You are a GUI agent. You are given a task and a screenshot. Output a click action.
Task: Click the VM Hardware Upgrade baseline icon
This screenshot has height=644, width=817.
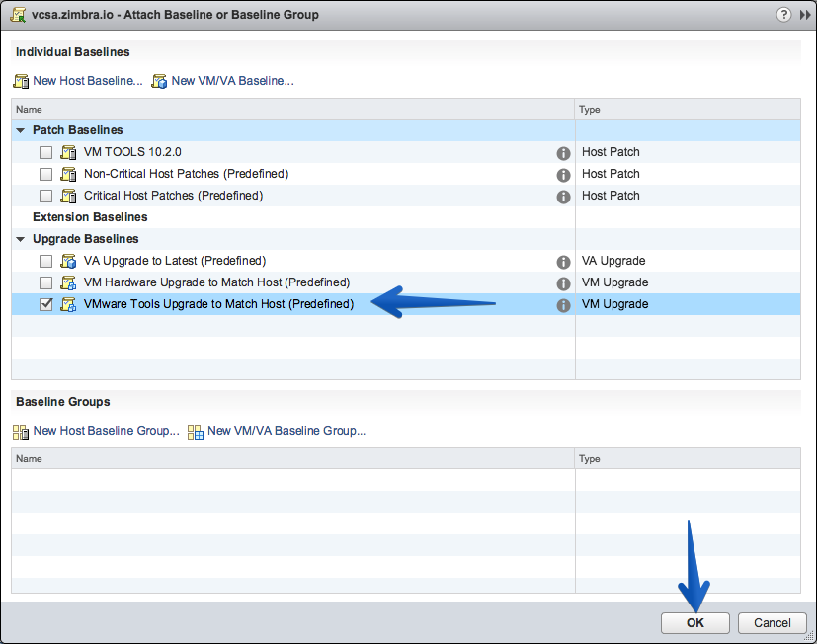68,282
